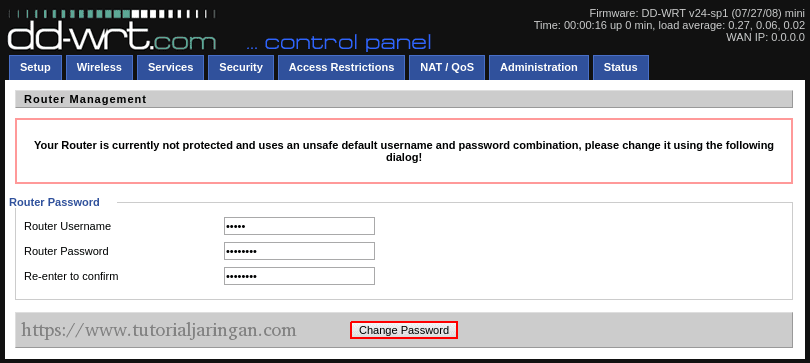Screen dimensions: 810x363
Task: Focus the Router Password input field
Action: click(x=299, y=251)
